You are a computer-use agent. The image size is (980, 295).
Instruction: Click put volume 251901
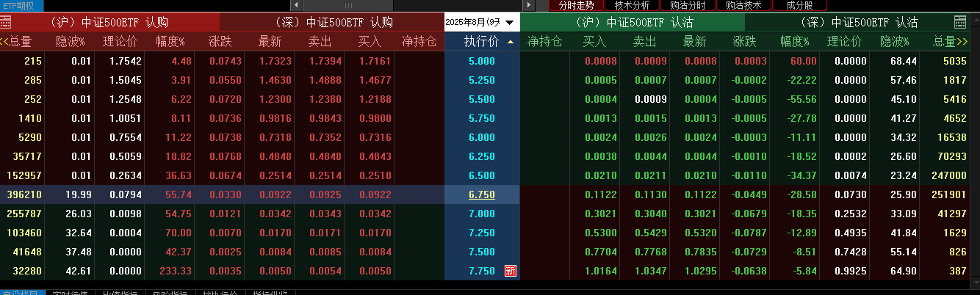point(948,194)
